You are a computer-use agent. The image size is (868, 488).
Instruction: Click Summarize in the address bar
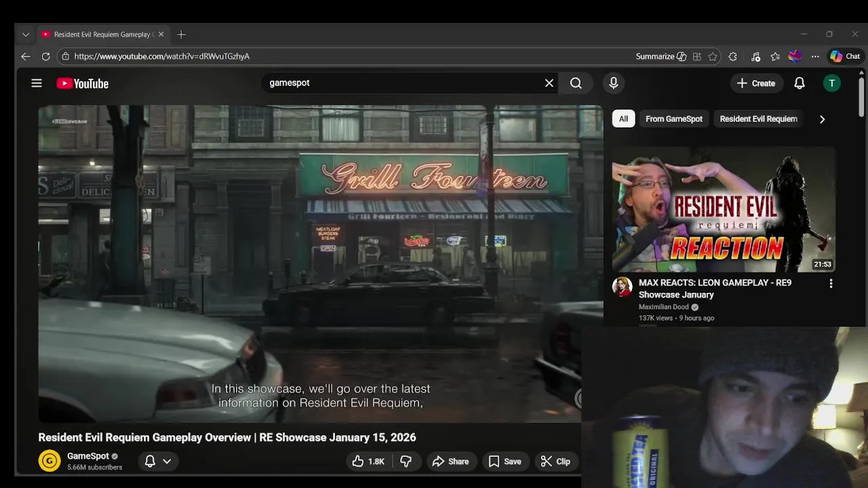coord(660,56)
